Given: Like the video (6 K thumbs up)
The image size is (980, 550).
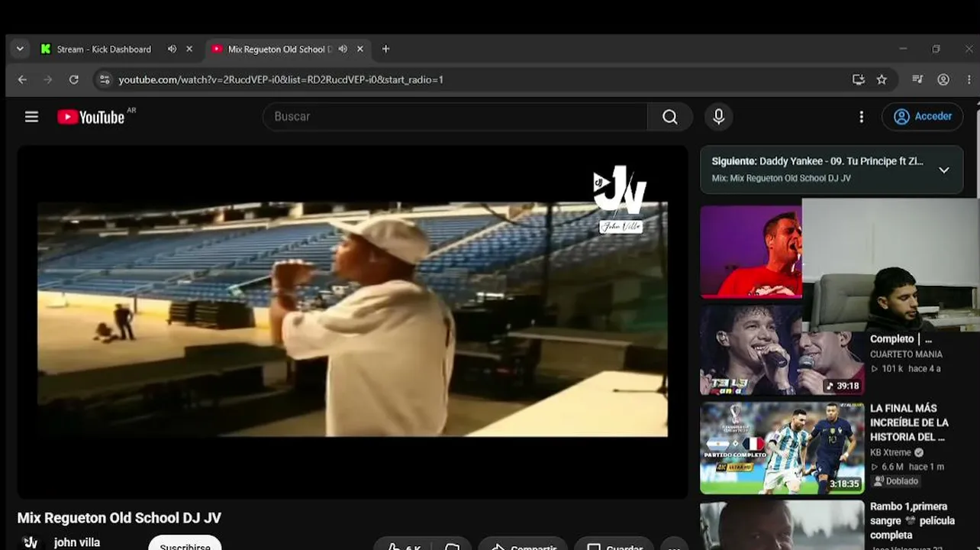Looking at the screenshot, I should pyautogui.click(x=404, y=545).
